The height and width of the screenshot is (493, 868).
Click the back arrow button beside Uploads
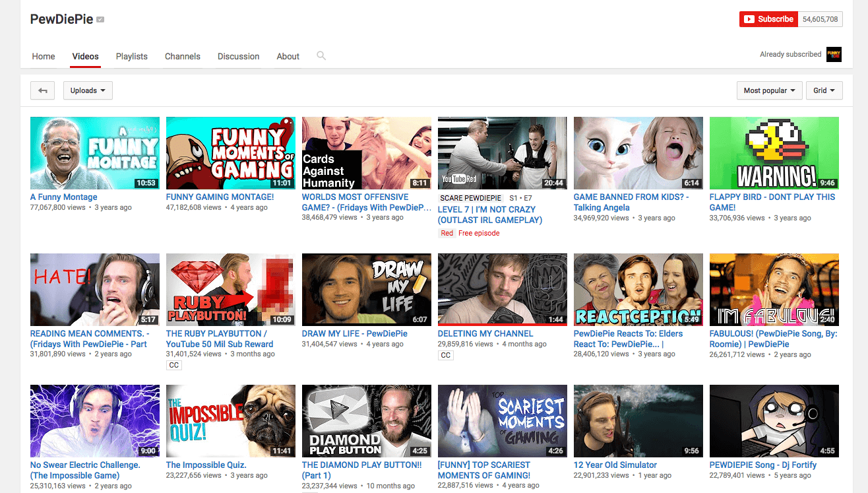(x=43, y=90)
